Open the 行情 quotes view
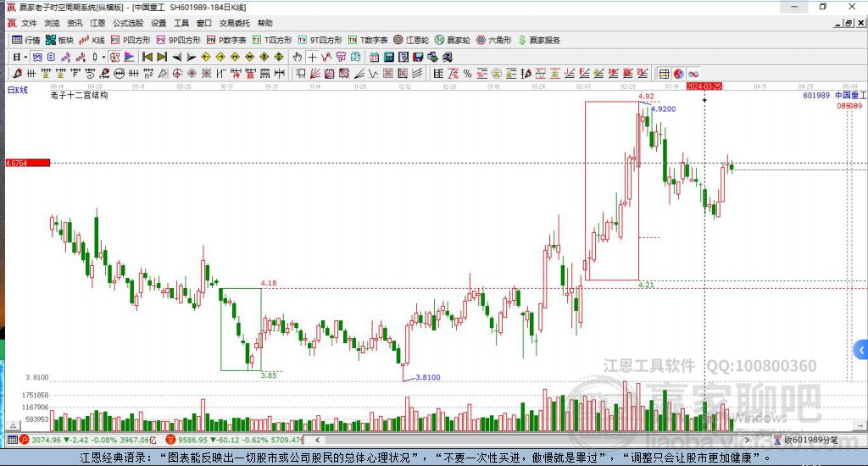This screenshot has width=868, height=466. pos(26,40)
